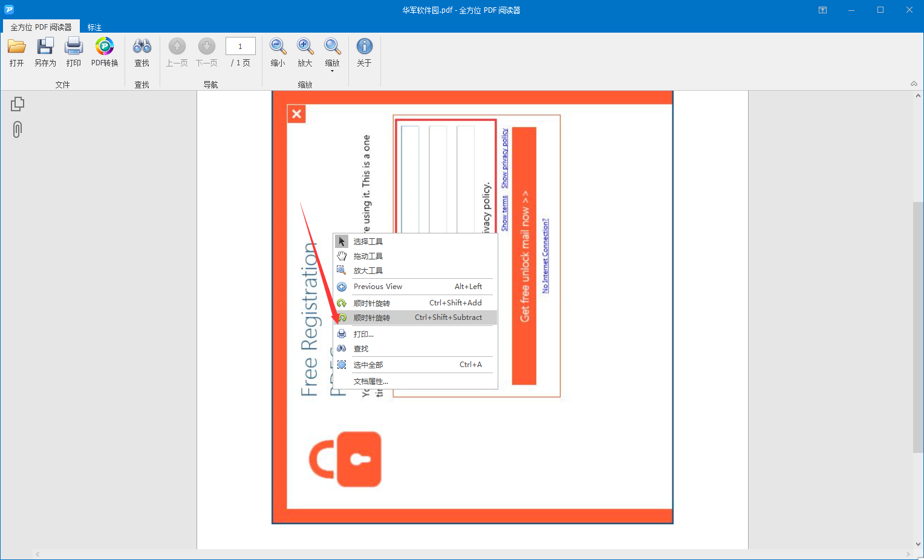This screenshot has height=560, width=924.
Task: Switch to the 标注 tab
Action: [94, 27]
